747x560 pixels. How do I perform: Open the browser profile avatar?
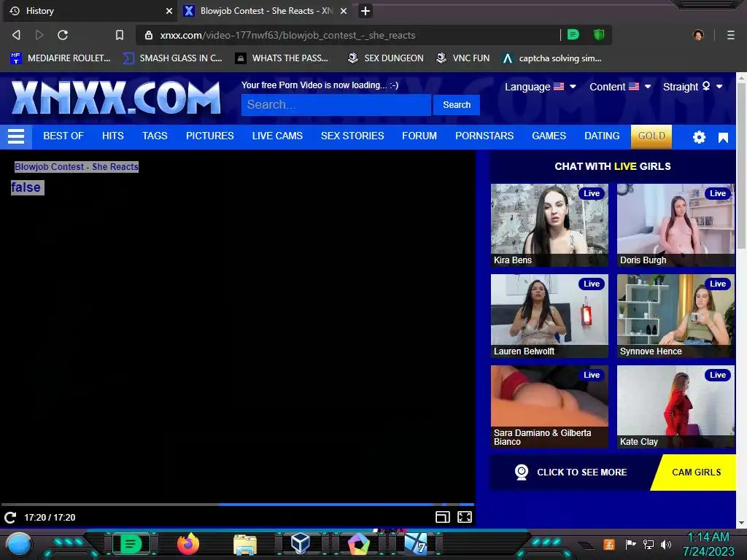698,35
